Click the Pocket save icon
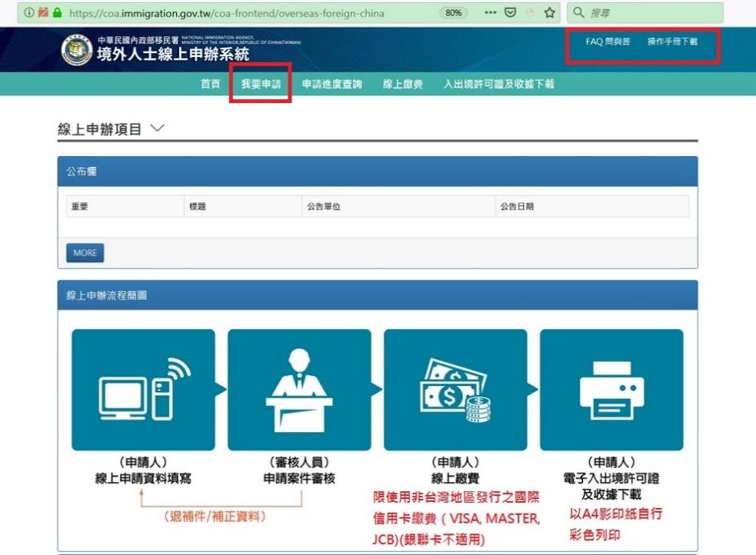The image size is (756, 555). click(x=511, y=13)
